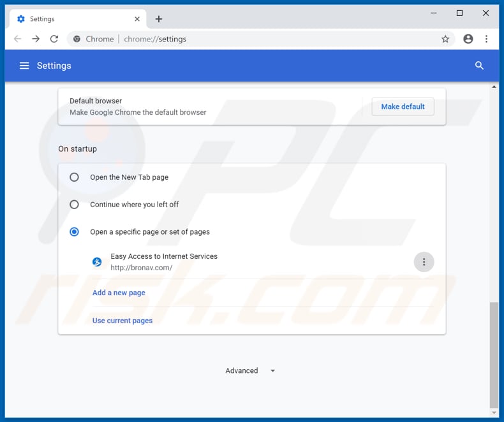
Task: Click the forward navigation arrow
Action: [36, 39]
